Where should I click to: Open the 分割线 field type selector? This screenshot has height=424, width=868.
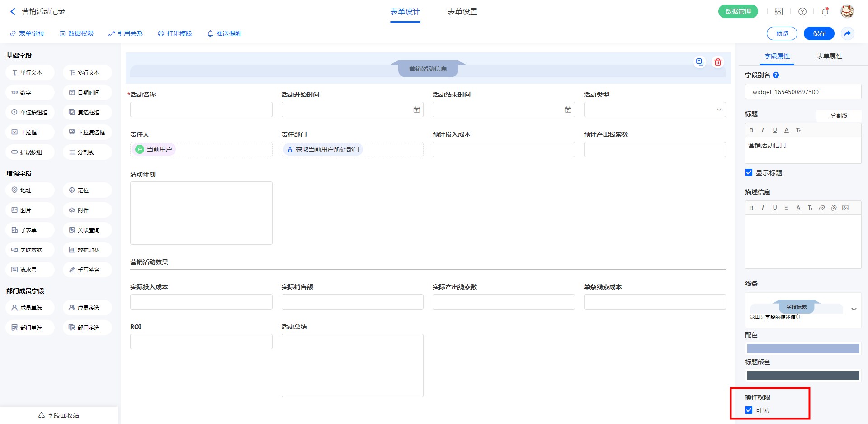click(839, 116)
